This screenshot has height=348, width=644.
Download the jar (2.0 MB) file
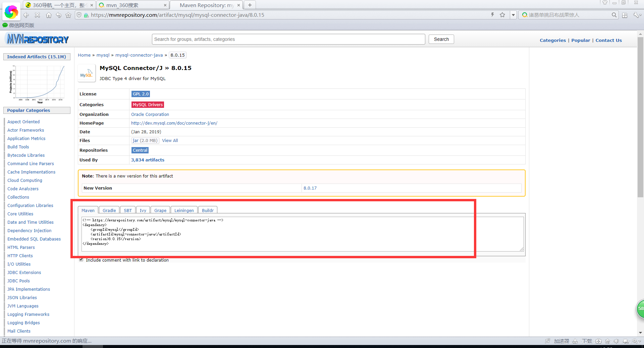pos(145,140)
